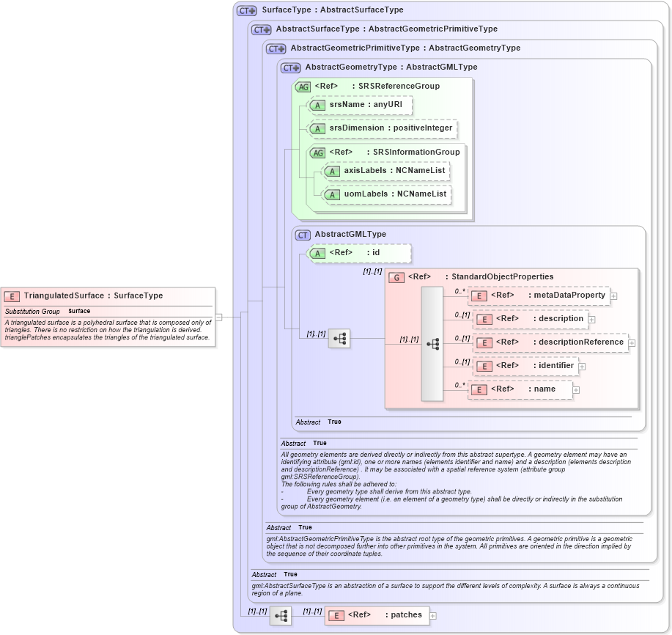Click the 'Substitution Group' Surface value
Image resolution: width=672 pixels, height=635 pixels.
[x=79, y=311]
